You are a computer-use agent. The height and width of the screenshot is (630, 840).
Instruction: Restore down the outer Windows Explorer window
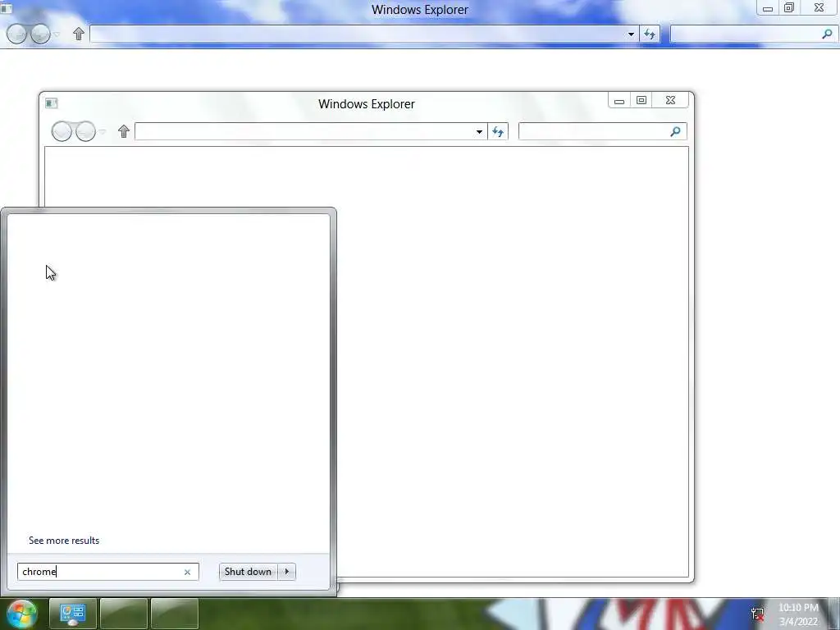(x=789, y=7)
